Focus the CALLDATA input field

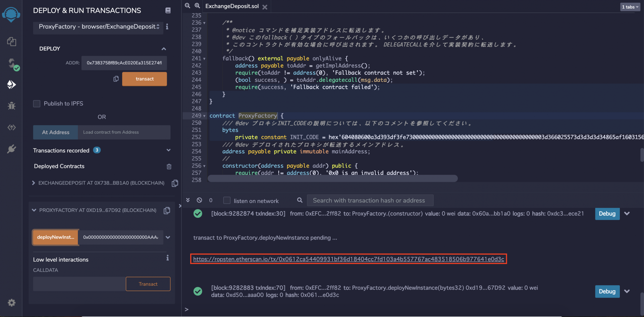(79, 284)
